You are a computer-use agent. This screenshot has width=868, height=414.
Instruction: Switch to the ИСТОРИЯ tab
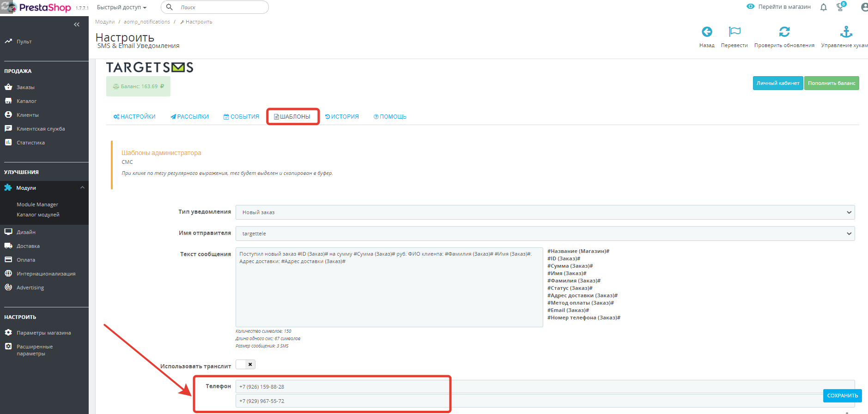tap(342, 117)
